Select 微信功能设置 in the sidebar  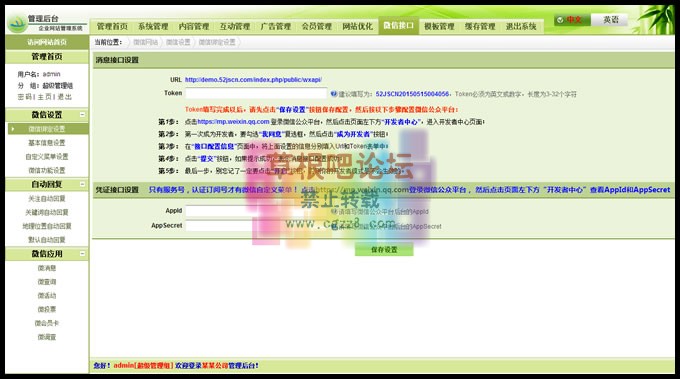(47, 170)
